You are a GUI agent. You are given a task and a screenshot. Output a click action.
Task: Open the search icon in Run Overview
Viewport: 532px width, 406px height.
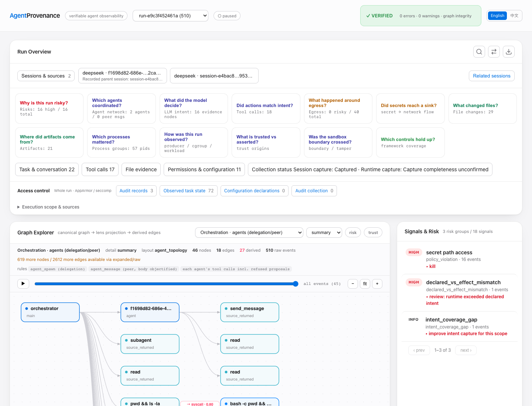pyautogui.click(x=479, y=52)
